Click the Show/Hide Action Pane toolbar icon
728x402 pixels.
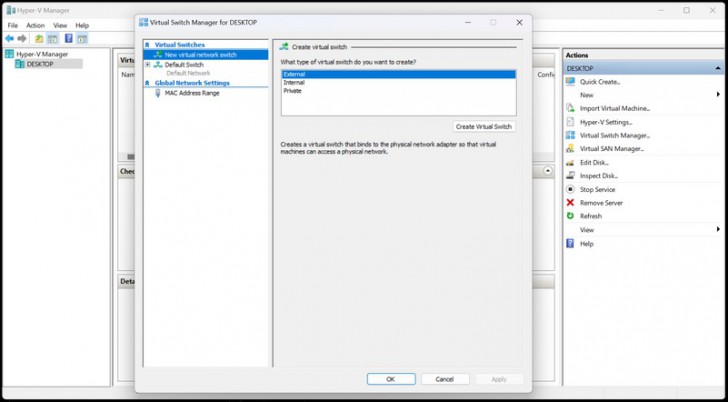click(x=82, y=39)
